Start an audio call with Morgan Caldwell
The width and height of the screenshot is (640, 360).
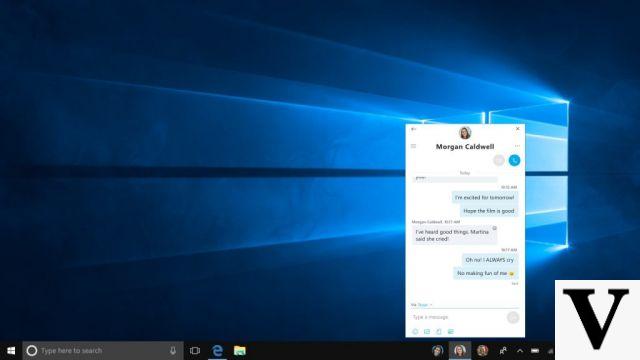click(x=514, y=160)
